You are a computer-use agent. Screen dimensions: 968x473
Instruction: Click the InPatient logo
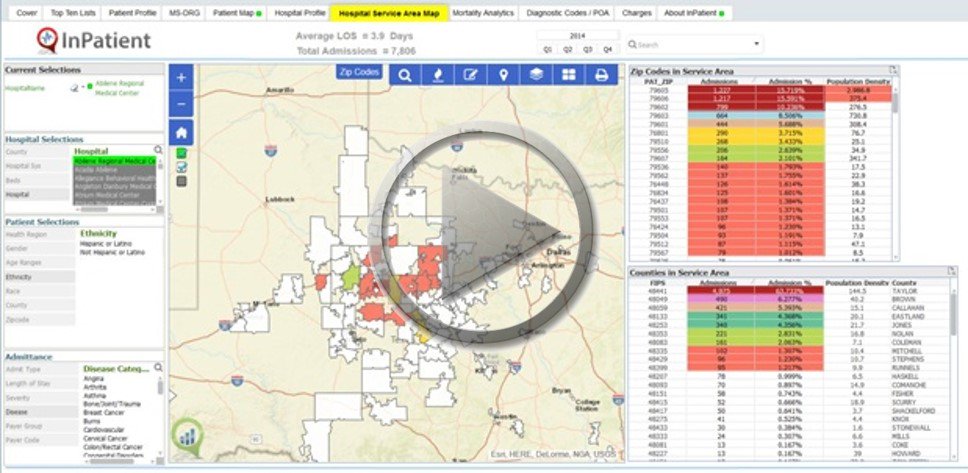[94, 41]
